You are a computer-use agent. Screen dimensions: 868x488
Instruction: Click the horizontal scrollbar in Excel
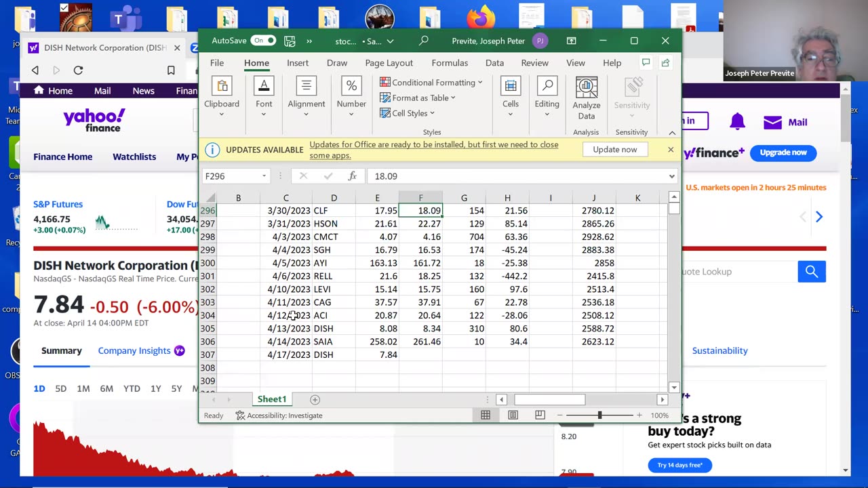(x=549, y=400)
